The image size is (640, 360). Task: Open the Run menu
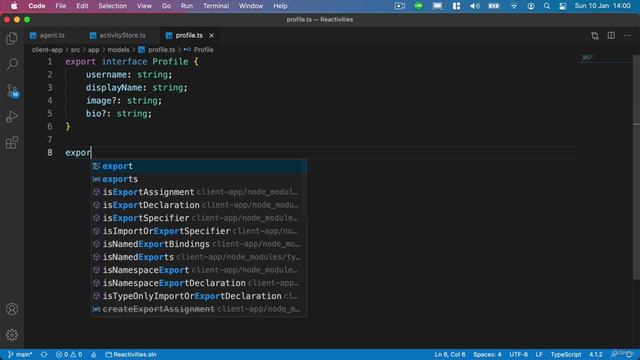(x=187, y=6)
